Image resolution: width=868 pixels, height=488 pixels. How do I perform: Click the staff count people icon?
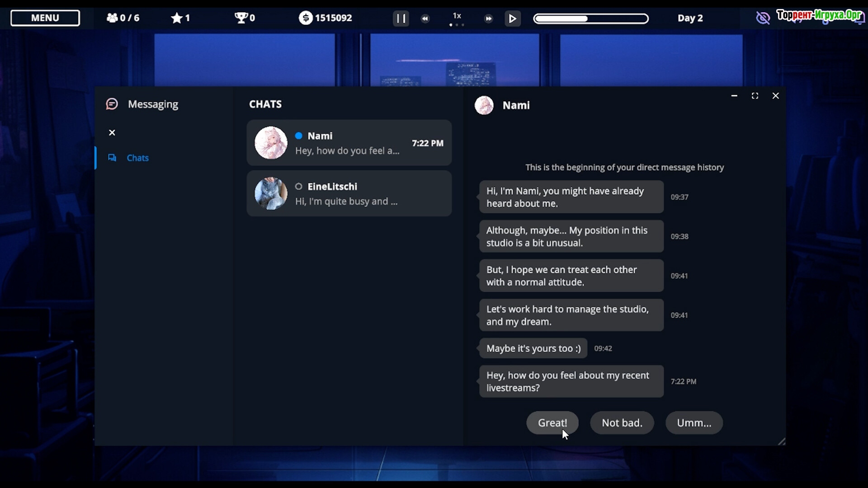(x=112, y=18)
